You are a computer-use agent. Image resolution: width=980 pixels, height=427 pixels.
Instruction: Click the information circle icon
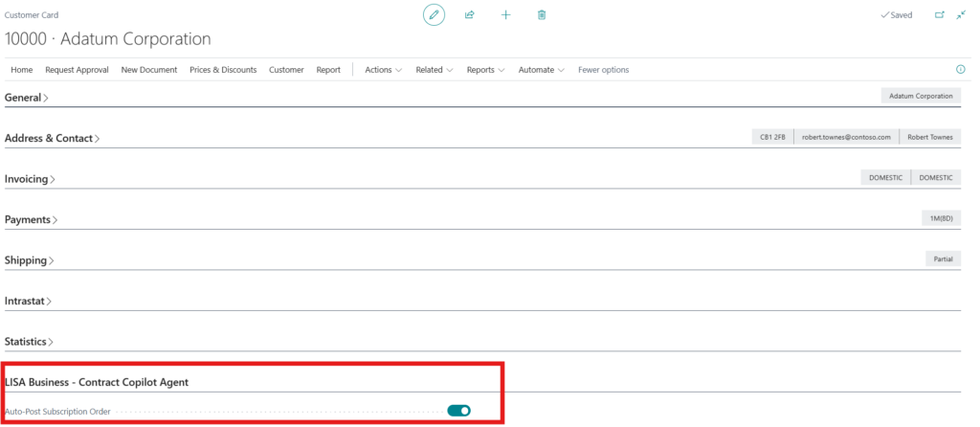coord(960,70)
